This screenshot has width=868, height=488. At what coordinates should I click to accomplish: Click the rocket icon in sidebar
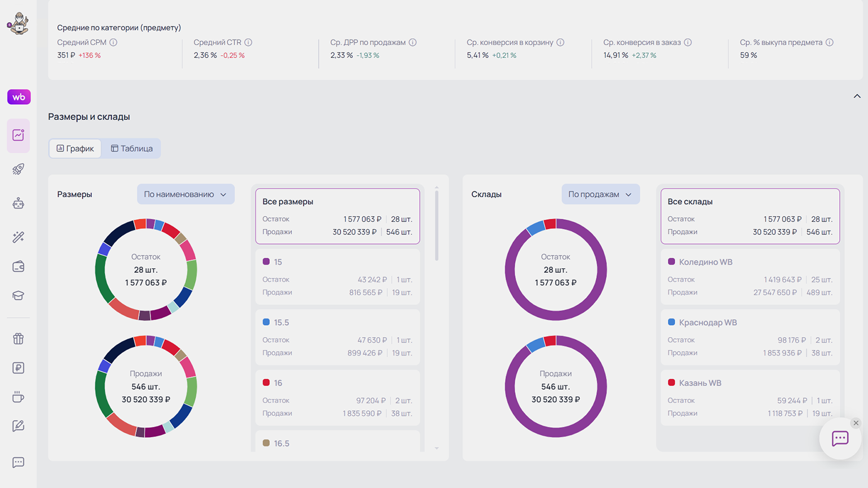coord(18,169)
